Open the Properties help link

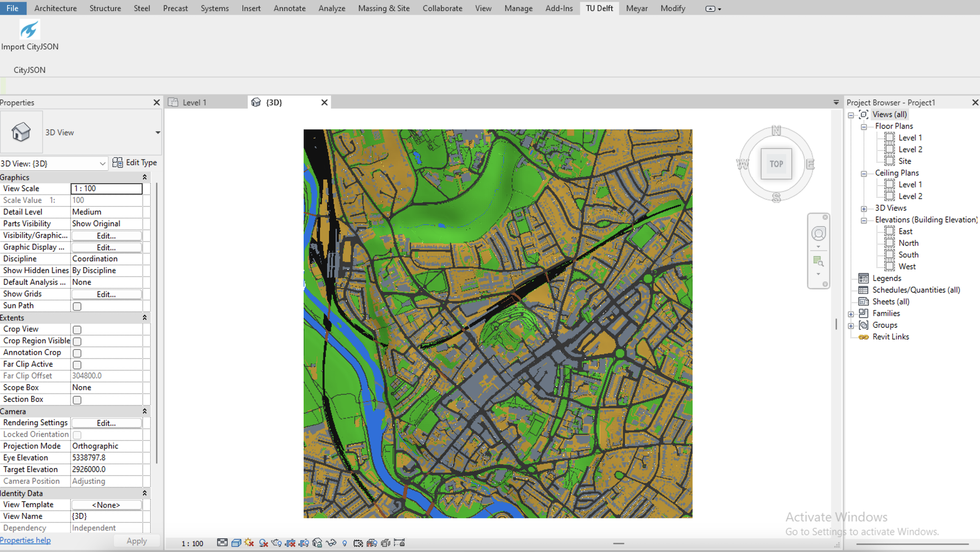coord(25,540)
